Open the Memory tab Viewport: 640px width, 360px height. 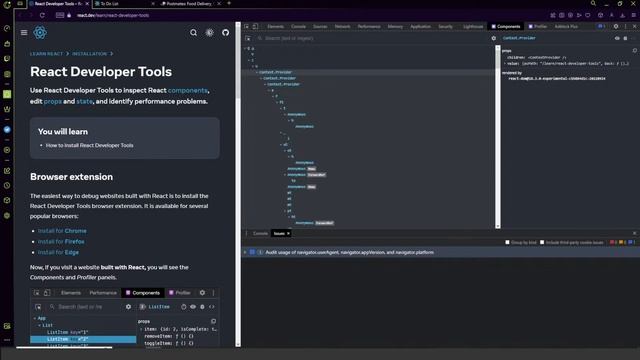[x=395, y=27]
